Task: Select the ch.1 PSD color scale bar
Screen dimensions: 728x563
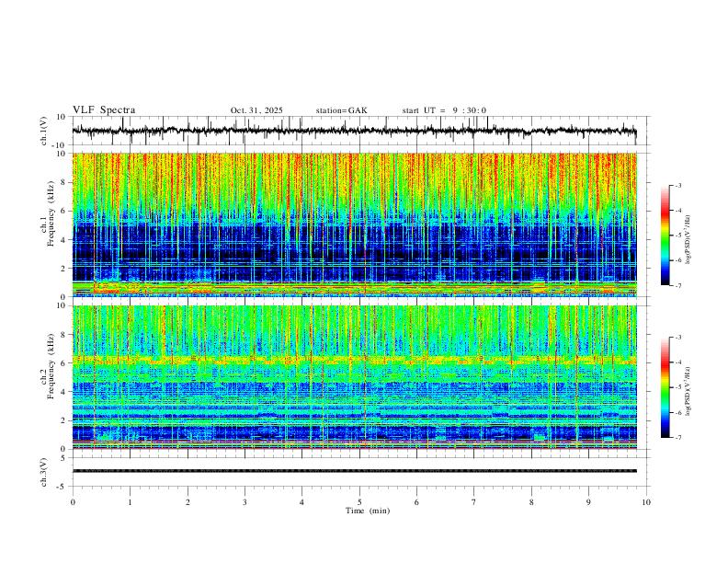Action: point(665,236)
